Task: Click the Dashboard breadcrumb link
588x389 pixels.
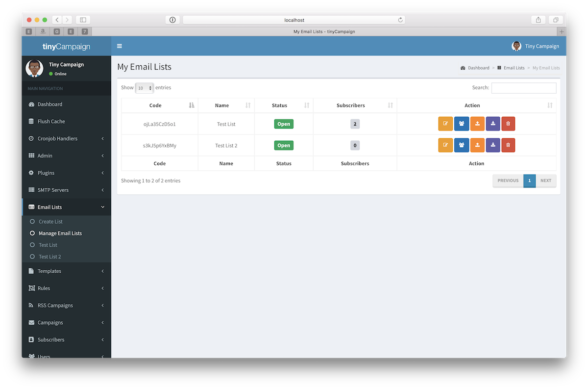Action: tap(478, 68)
